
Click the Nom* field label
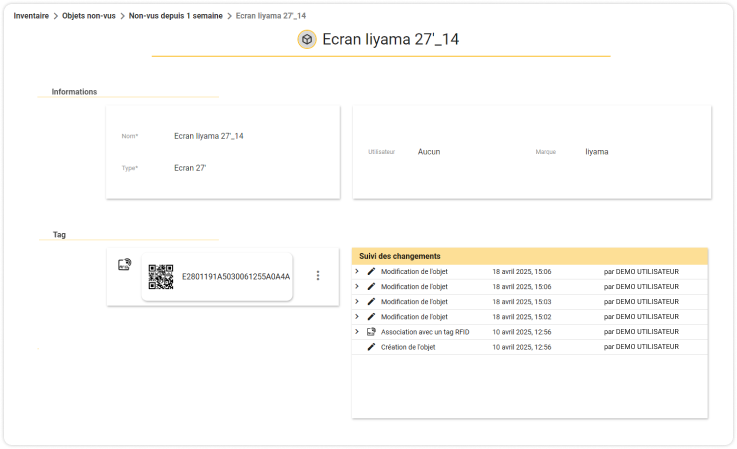pos(130,136)
